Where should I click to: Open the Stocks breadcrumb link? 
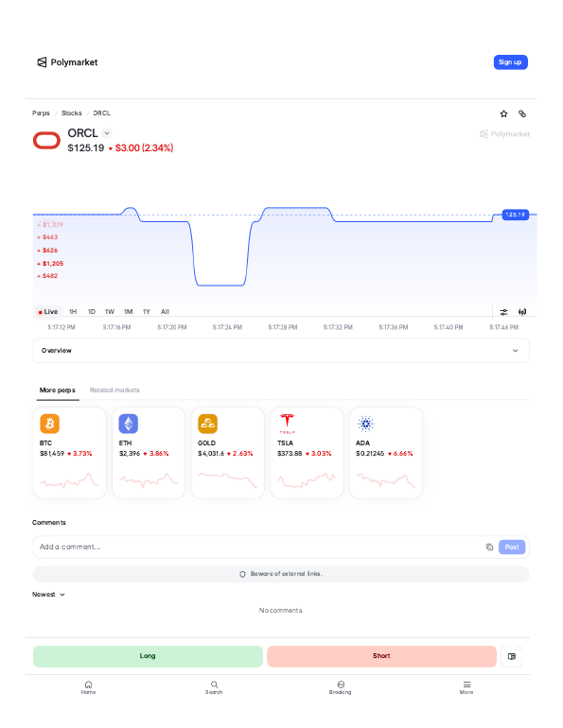[x=72, y=113]
